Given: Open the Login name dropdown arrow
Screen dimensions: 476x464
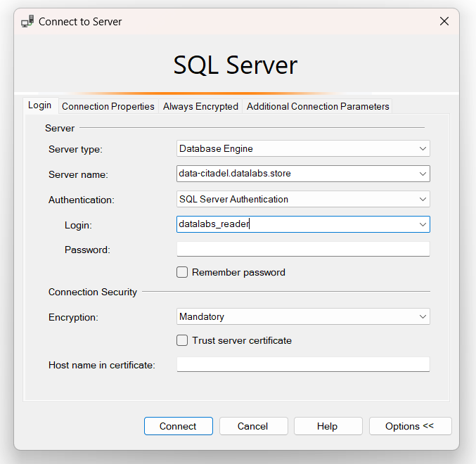Looking at the screenshot, I should click(423, 224).
